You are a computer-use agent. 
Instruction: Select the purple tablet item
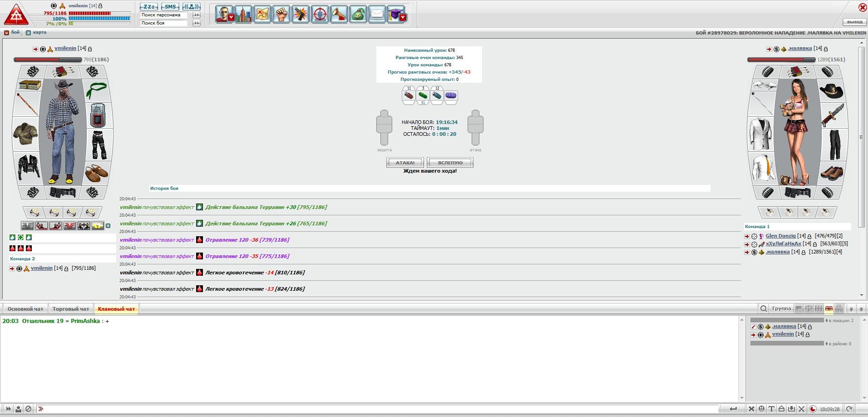(451, 95)
